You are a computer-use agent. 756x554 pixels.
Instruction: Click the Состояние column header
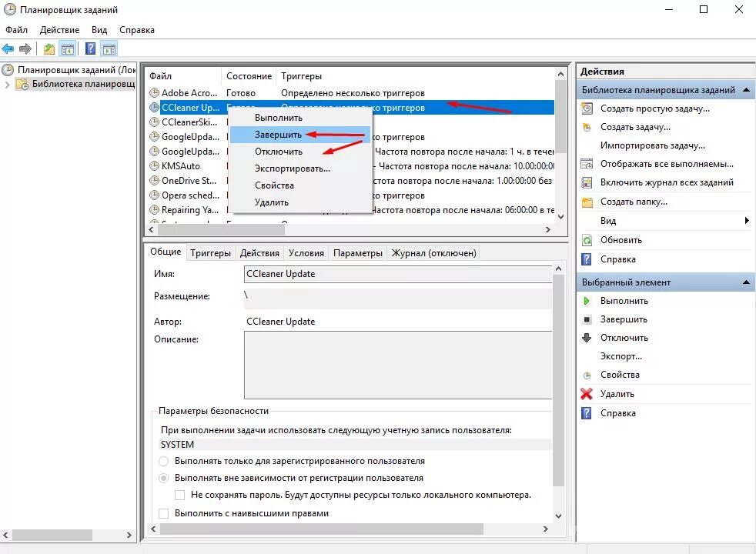tap(249, 76)
